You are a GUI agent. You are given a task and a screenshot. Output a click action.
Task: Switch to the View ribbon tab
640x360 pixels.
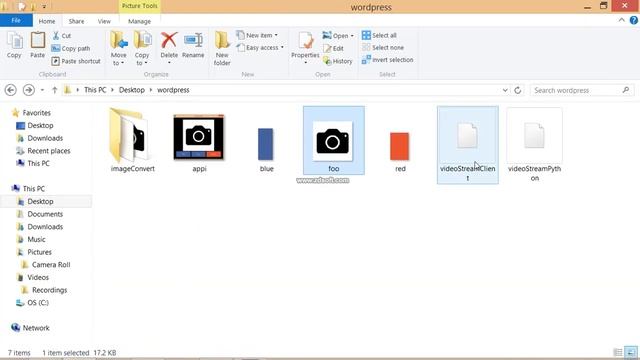(104, 21)
